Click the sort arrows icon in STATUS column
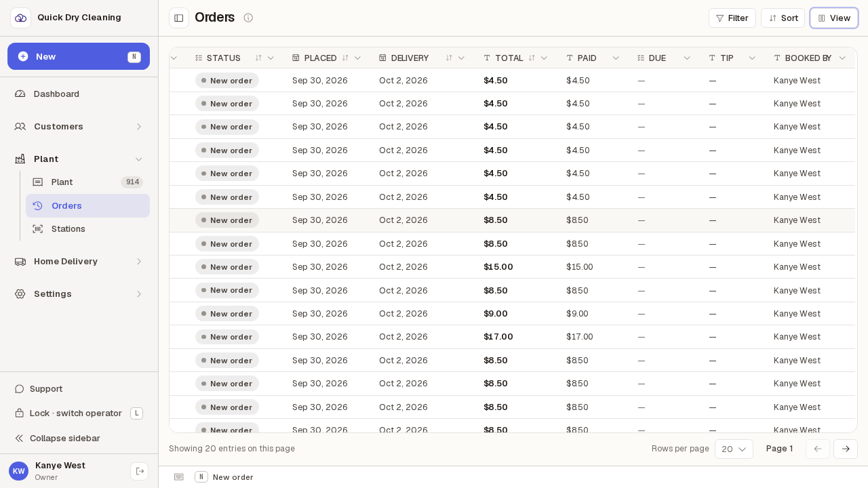 click(258, 58)
